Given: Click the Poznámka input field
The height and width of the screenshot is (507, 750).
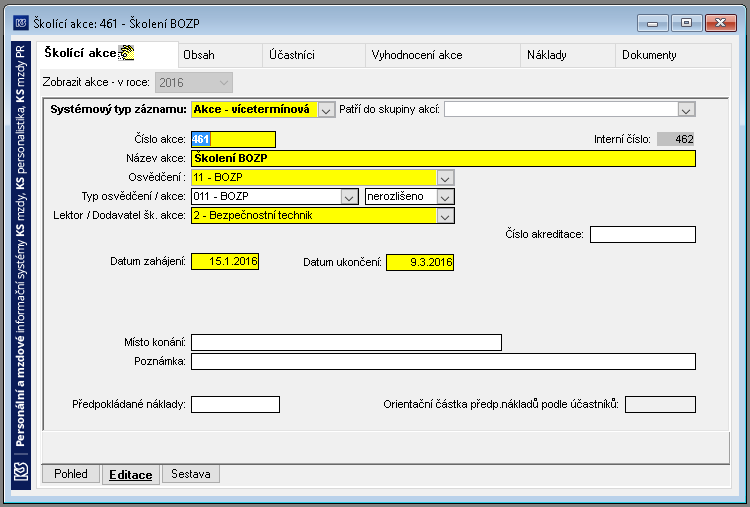Looking at the screenshot, I should point(443,362).
